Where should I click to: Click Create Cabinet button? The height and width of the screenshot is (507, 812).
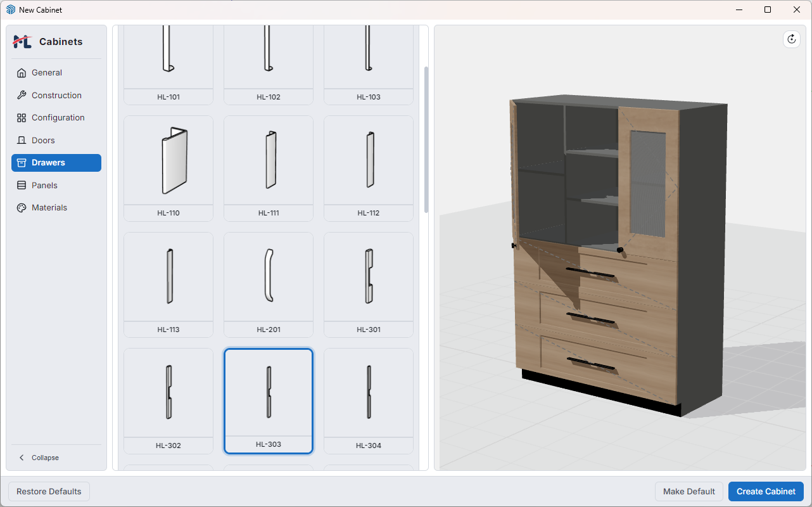click(x=766, y=491)
